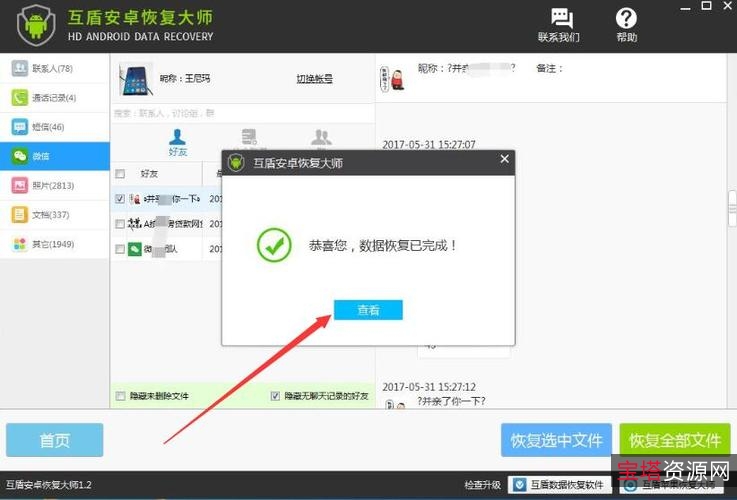Click the timestamp 2017-05-31 15:27:07
Image resolution: width=737 pixels, height=500 pixels.
(x=429, y=144)
